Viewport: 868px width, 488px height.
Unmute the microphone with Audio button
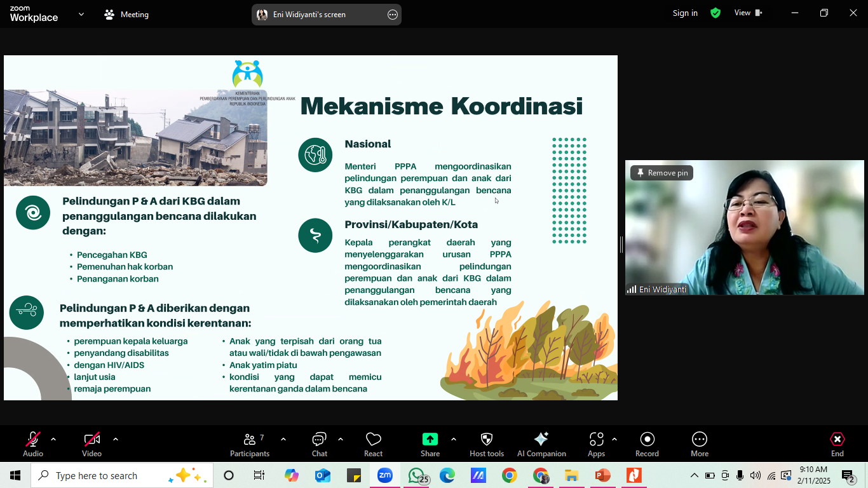33,444
